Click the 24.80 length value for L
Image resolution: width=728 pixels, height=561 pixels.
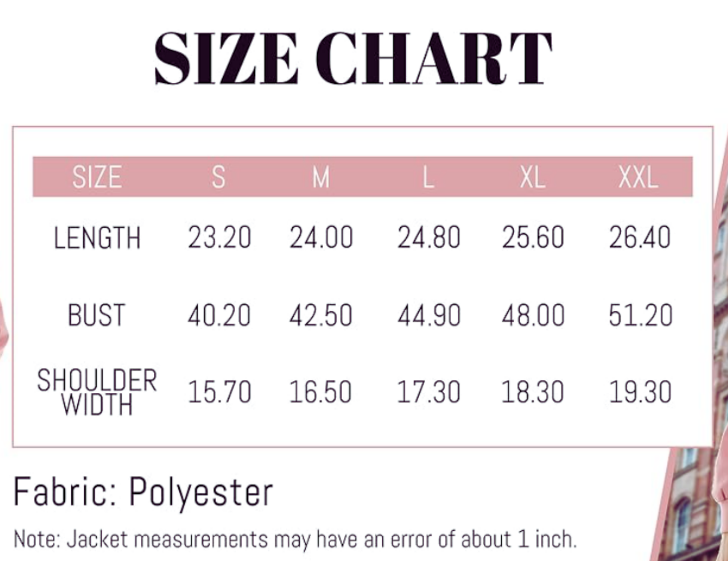coord(429,237)
